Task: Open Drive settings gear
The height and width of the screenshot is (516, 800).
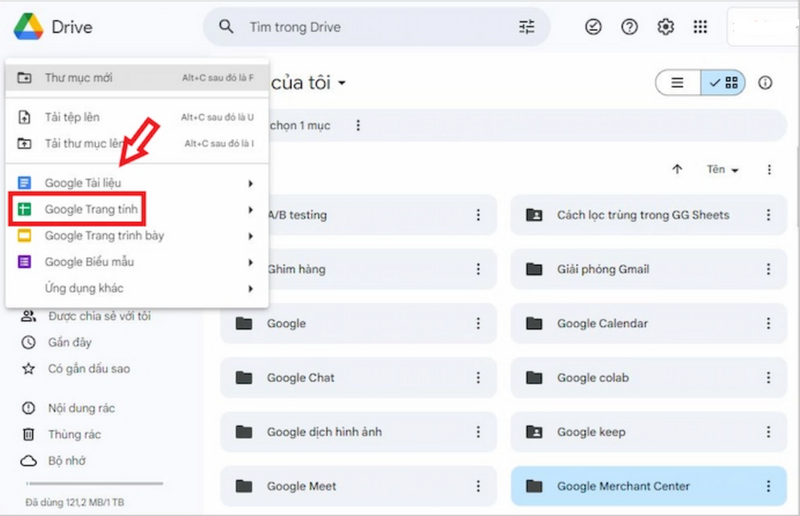Action: [x=665, y=27]
